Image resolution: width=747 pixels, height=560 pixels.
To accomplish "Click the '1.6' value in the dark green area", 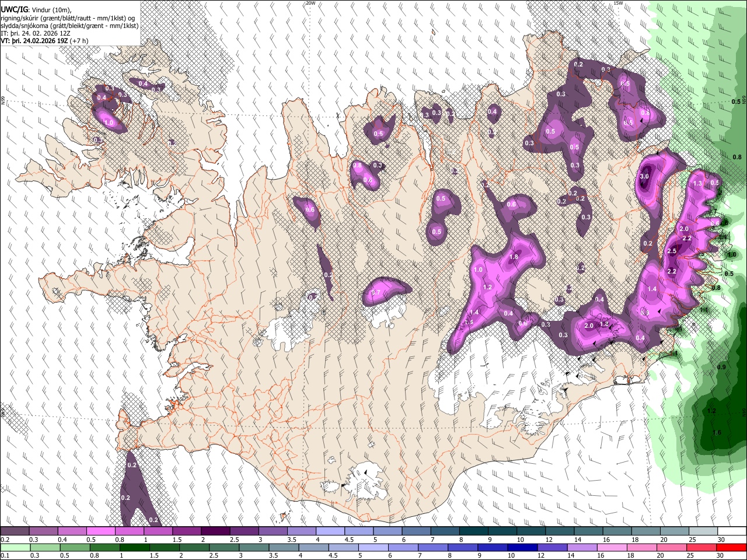I will pyautogui.click(x=717, y=433).
